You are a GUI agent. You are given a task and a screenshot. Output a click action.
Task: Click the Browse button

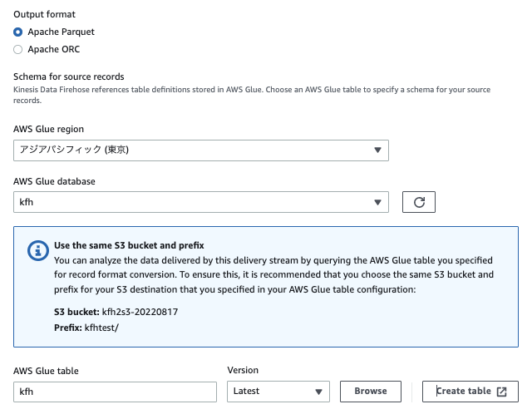pyautogui.click(x=371, y=392)
